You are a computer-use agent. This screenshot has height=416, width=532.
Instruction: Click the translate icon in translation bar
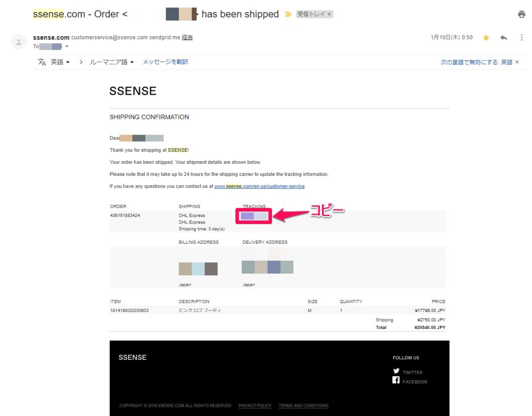click(x=42, y=62)
